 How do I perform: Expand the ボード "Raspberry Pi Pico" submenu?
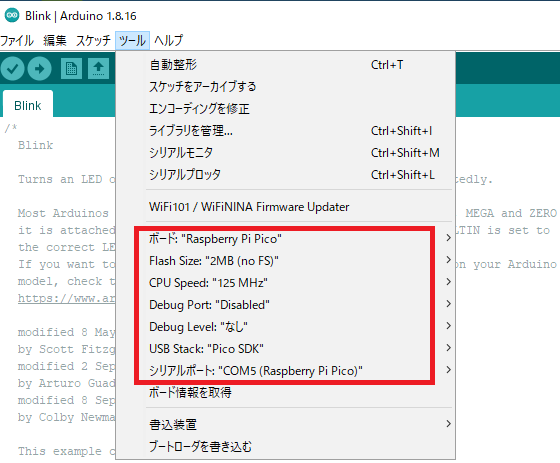(285, 238)
